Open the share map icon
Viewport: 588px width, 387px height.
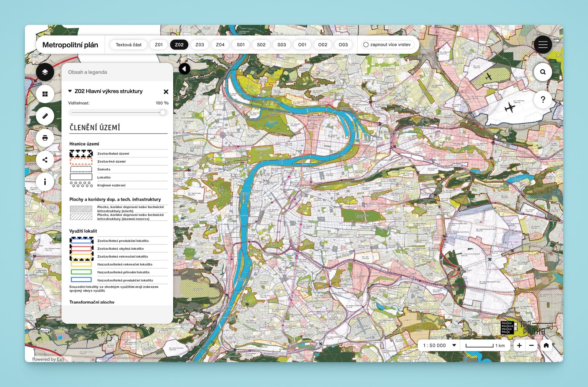[x=45, y=160]
